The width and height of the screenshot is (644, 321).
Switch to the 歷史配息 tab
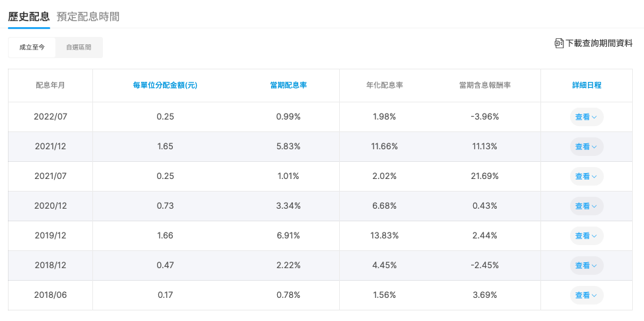point(29,17)
